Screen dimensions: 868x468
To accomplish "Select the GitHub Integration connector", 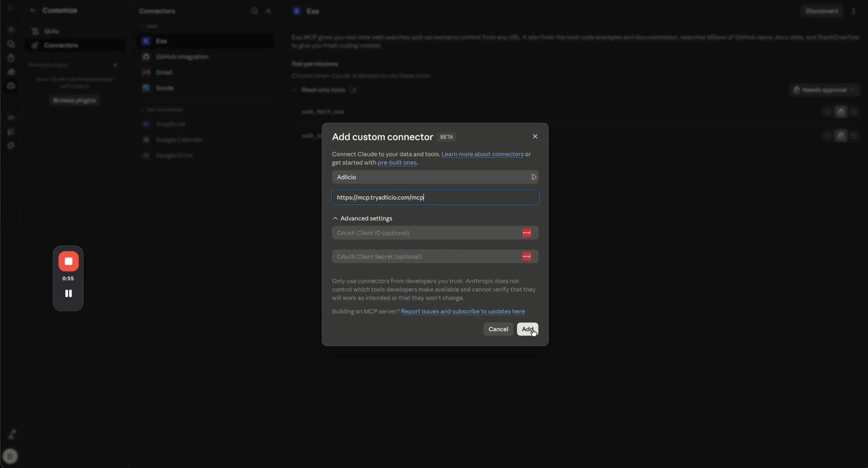I will tap(205, 57).
